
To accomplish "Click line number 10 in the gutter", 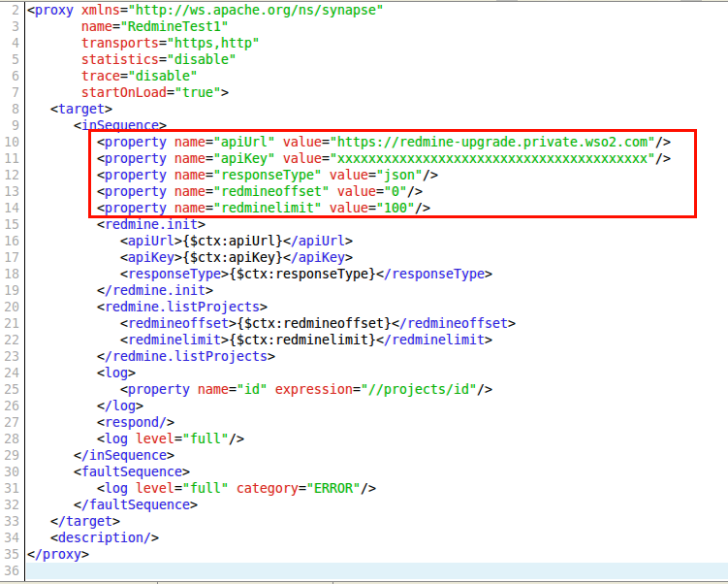I will 12,142.
